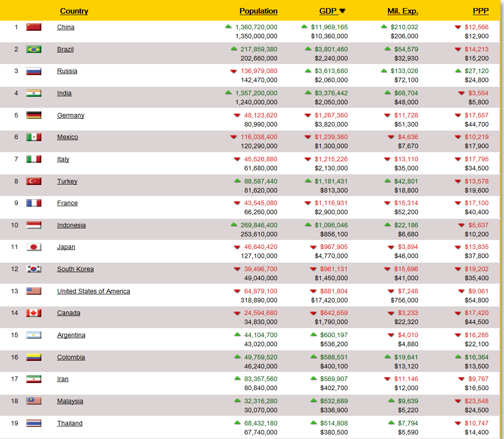Select Iran's Mil. Exp. value $11,146
Screen dimensions: 504x439
406,379
